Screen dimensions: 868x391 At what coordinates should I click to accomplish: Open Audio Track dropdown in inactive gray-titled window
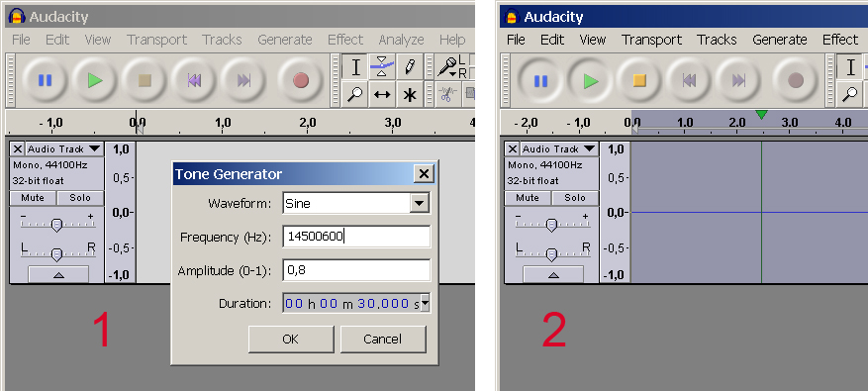tap(64, 149)
